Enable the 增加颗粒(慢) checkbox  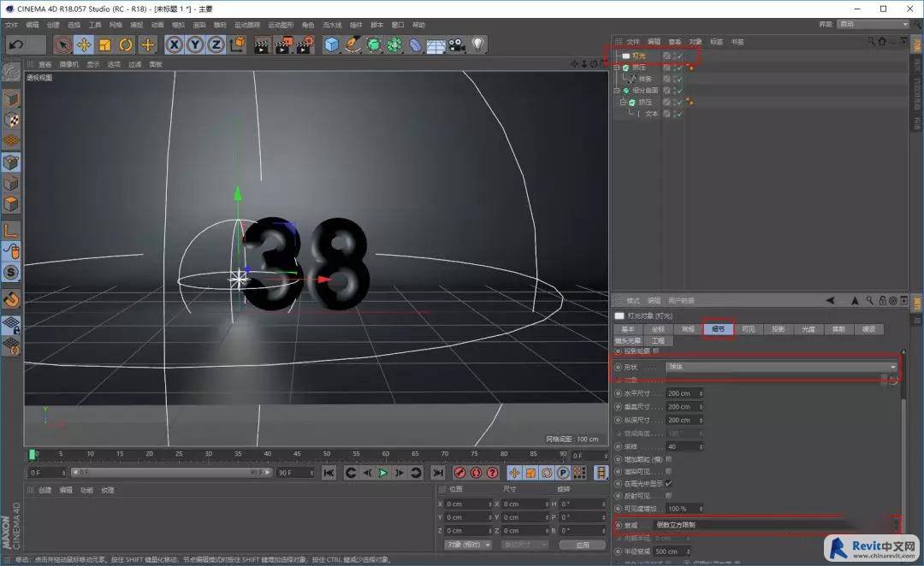tap(669, 459)
